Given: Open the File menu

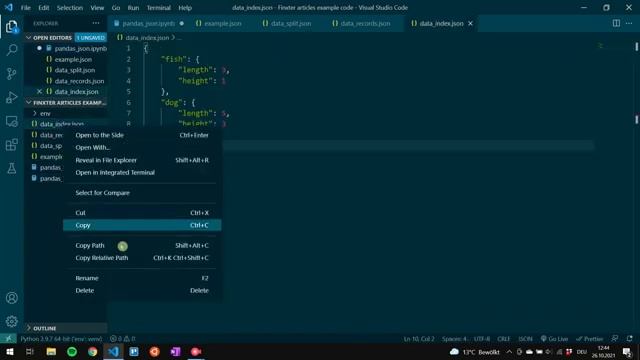Looking at the screenshot, I should click(x=25, y=7).
